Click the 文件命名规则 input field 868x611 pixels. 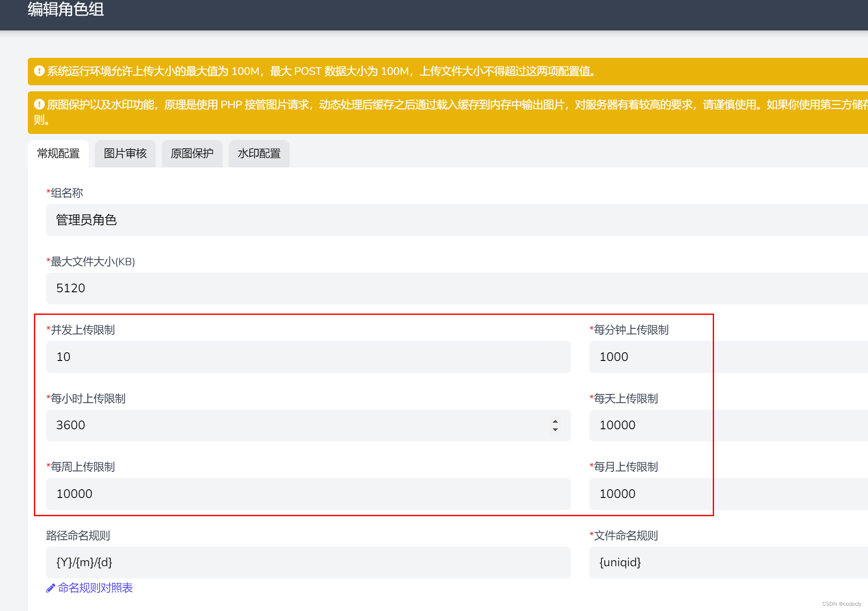(x=728, y=562)
